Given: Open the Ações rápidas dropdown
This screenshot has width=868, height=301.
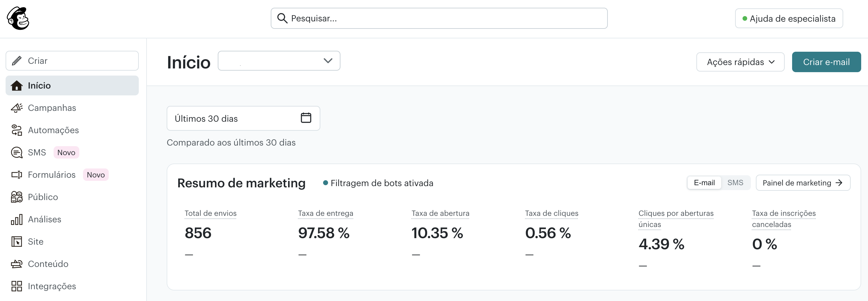Looking at the screenshot, I should tap(740, 62).
